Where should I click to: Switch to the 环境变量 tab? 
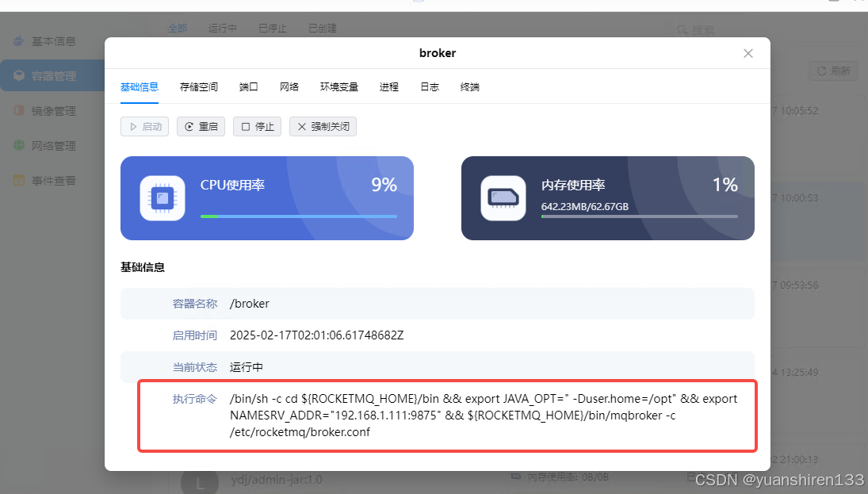coord(339,87)
